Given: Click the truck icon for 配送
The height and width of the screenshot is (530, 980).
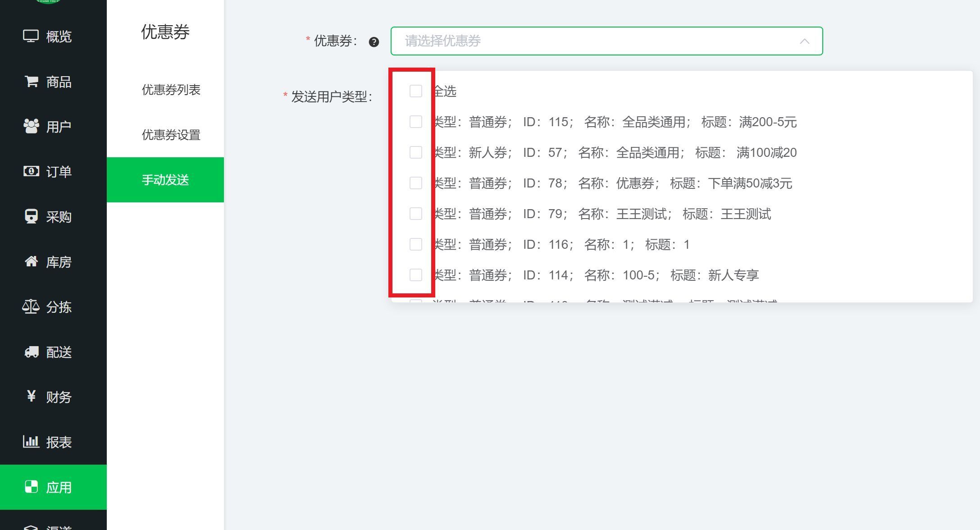Looking at the screenshot, I should coord(31,352).
